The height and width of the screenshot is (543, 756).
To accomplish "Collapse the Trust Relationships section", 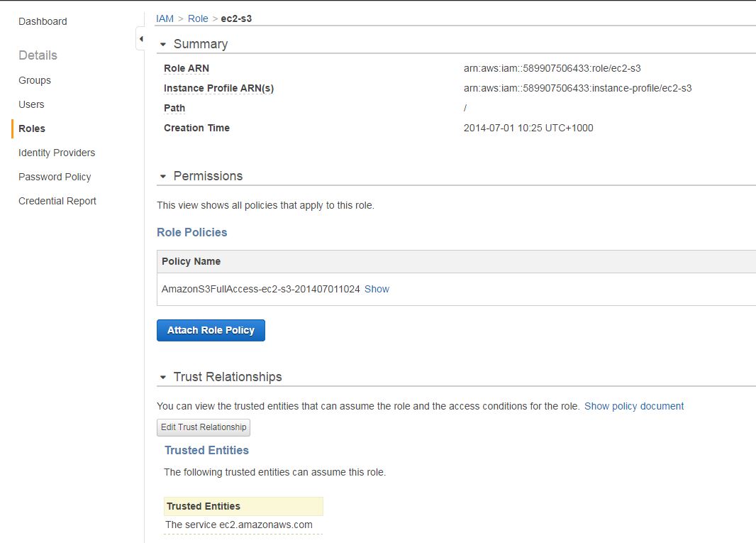I will (x=163, y=377).
